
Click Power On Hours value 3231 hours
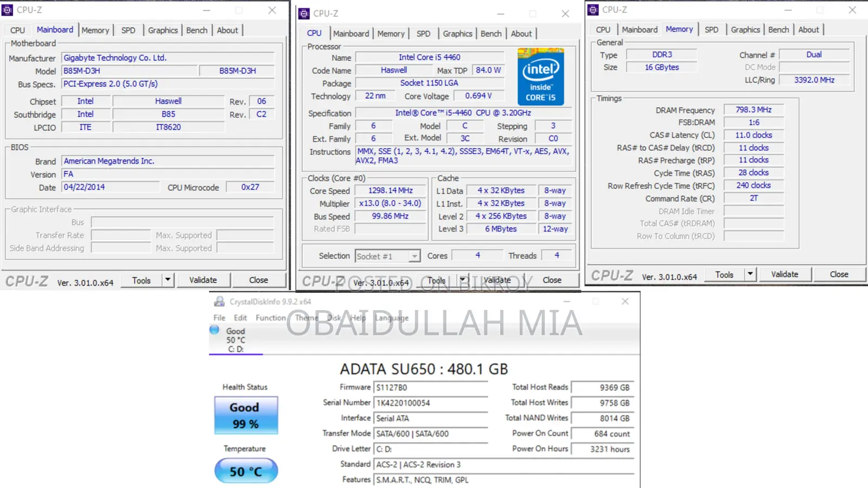[602, 449]
